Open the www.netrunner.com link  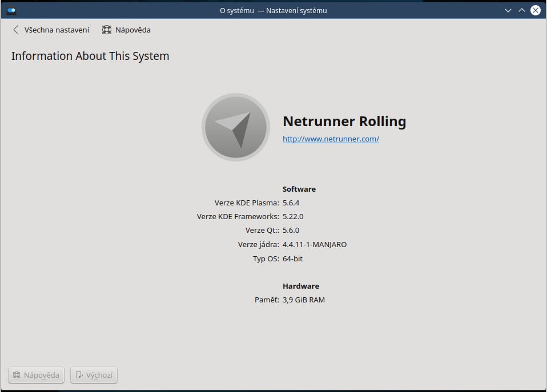click(331, 139)
